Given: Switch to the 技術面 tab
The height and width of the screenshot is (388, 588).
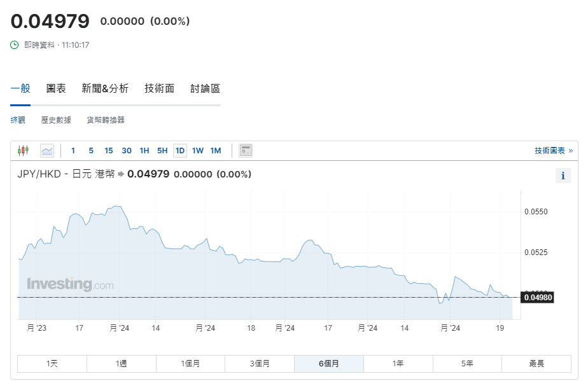Looking at the screenshot, I should pos(159,88).
